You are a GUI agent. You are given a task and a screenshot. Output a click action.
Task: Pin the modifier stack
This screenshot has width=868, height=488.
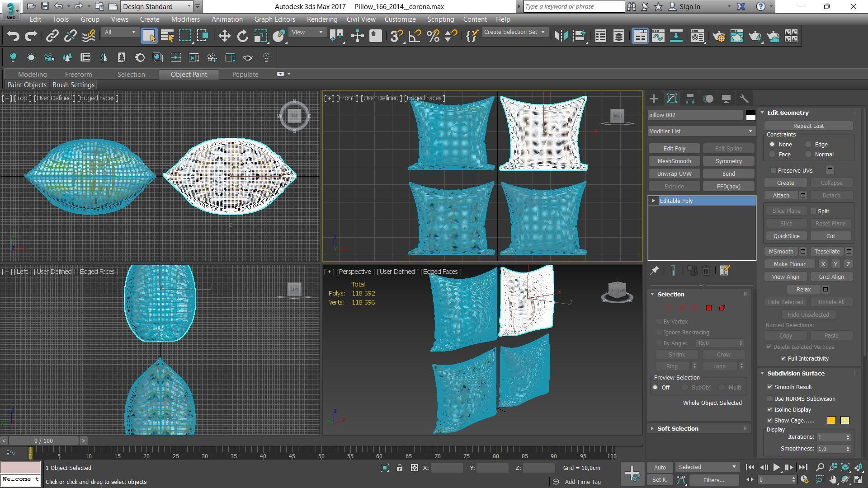(x=654, y=271)
